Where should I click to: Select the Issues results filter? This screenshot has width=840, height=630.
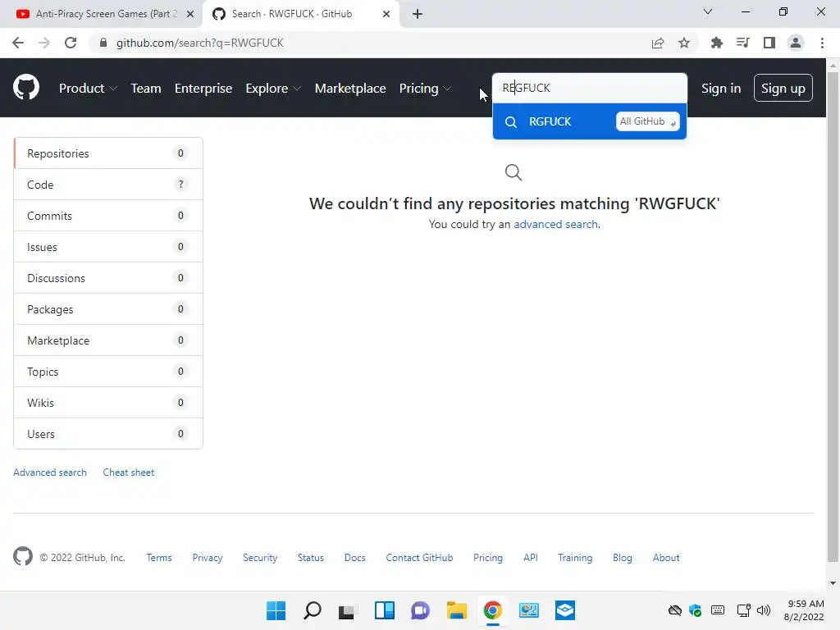(108, 246)
